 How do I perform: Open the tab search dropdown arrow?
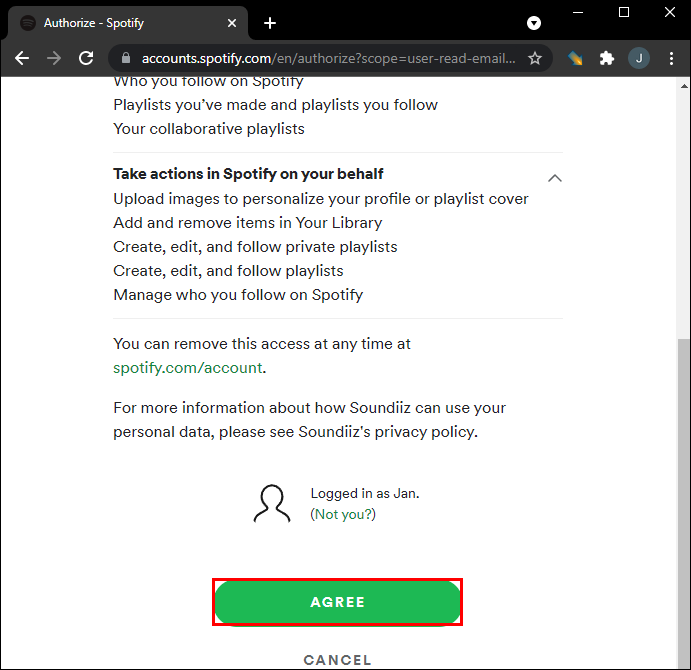(x=534, y=23)
